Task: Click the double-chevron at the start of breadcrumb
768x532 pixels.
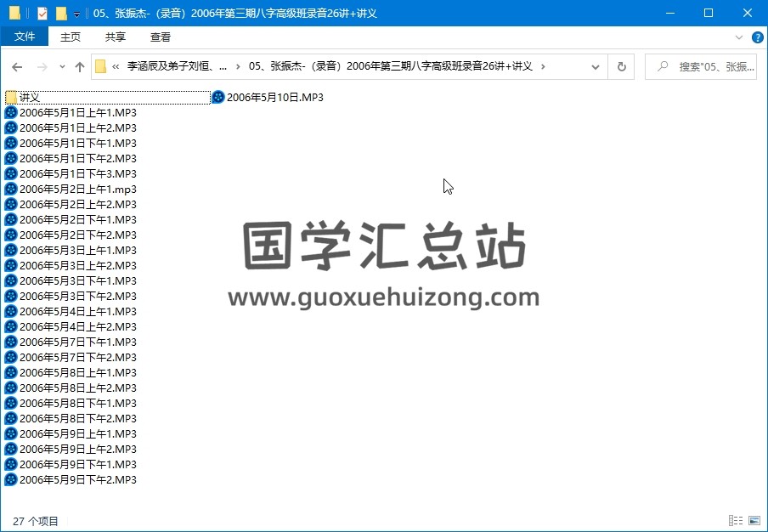Action: (x=116, y=66)
